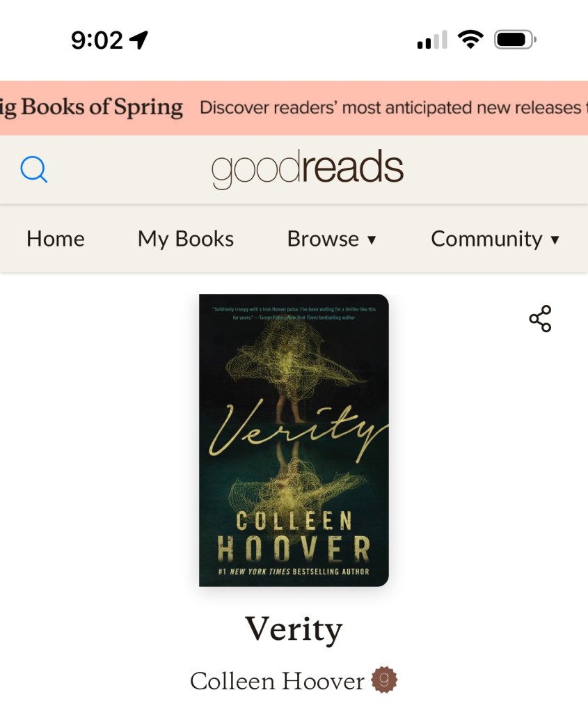Open the Browse menu label
Screen dimensions: 588x713
pyautogui.click(x=323, y=239)
